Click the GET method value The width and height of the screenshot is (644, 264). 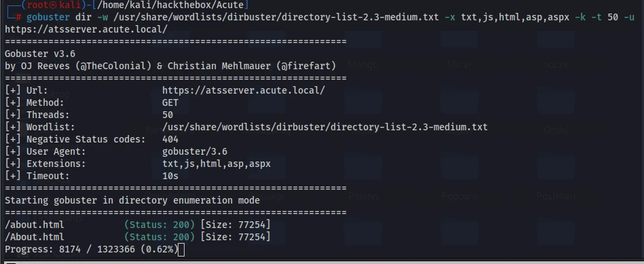click(x=170, y=102)
